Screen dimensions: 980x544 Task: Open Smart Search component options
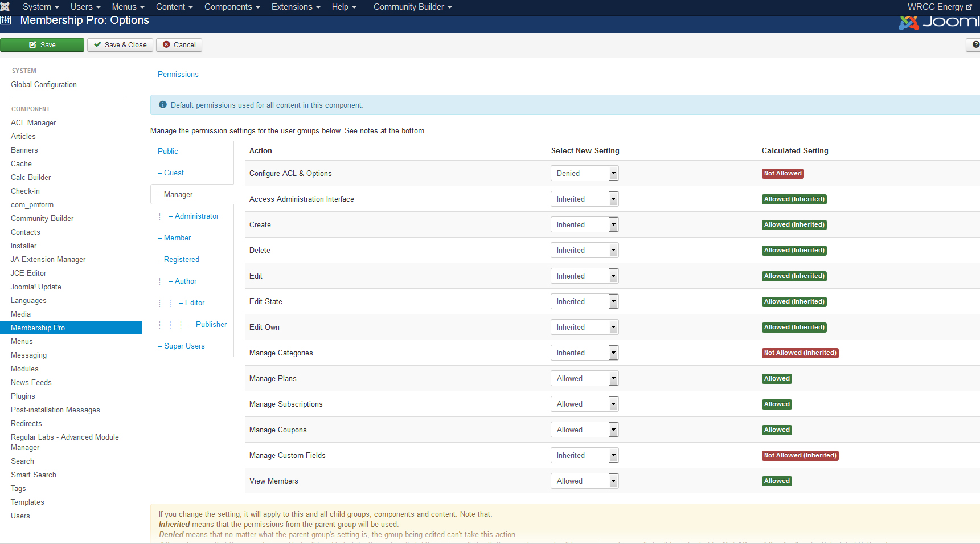[x=34, y=475]
